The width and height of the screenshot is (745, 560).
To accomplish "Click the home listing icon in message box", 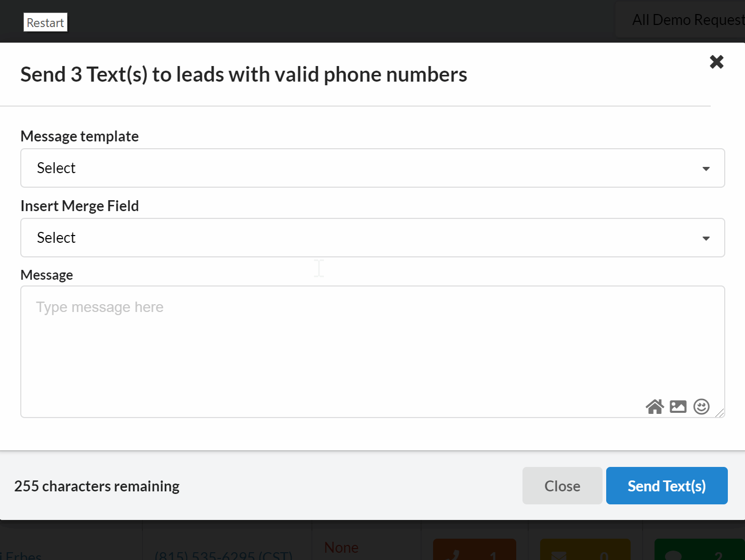I will (x=655, y=407).
